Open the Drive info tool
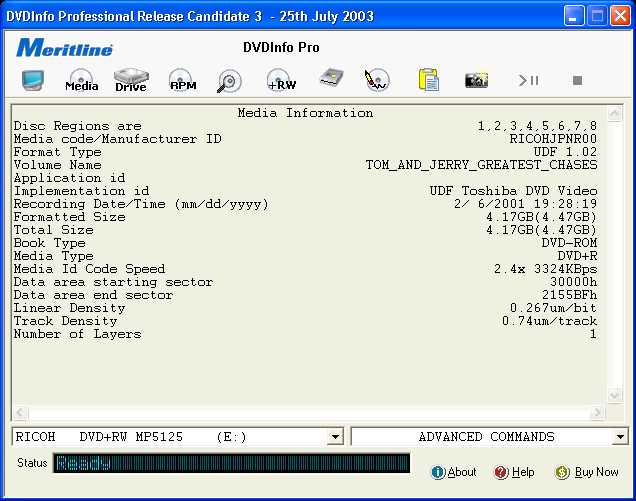This screenshot has height=501, width=636. 131,80
